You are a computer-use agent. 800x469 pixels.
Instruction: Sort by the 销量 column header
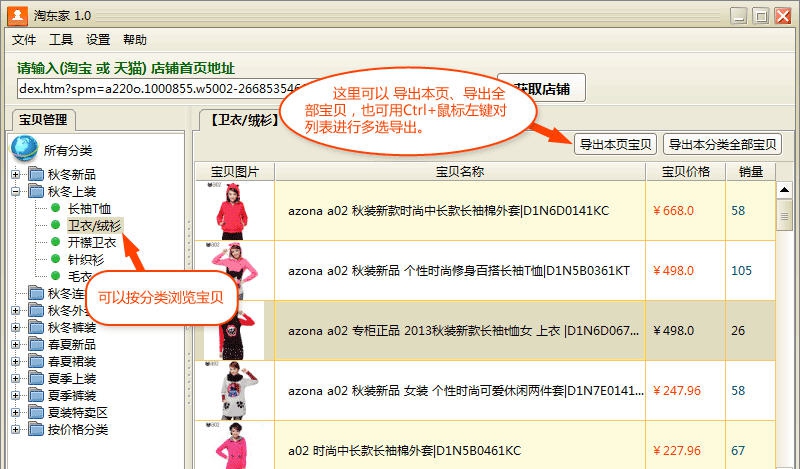751,171
